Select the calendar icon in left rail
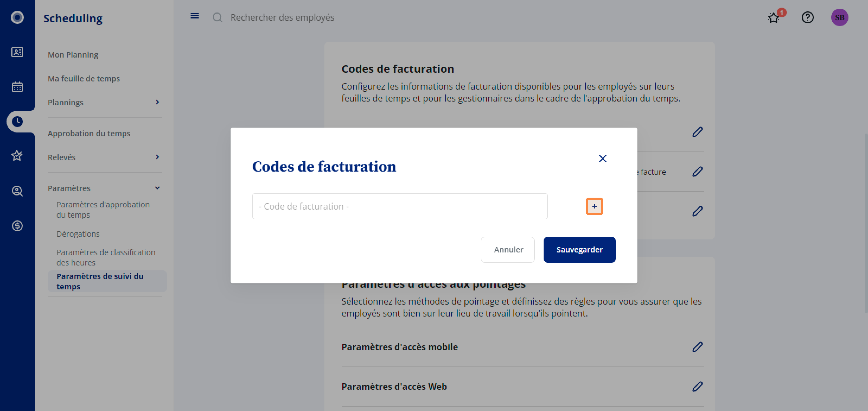The image size is (868, 411). pos(17,87)
